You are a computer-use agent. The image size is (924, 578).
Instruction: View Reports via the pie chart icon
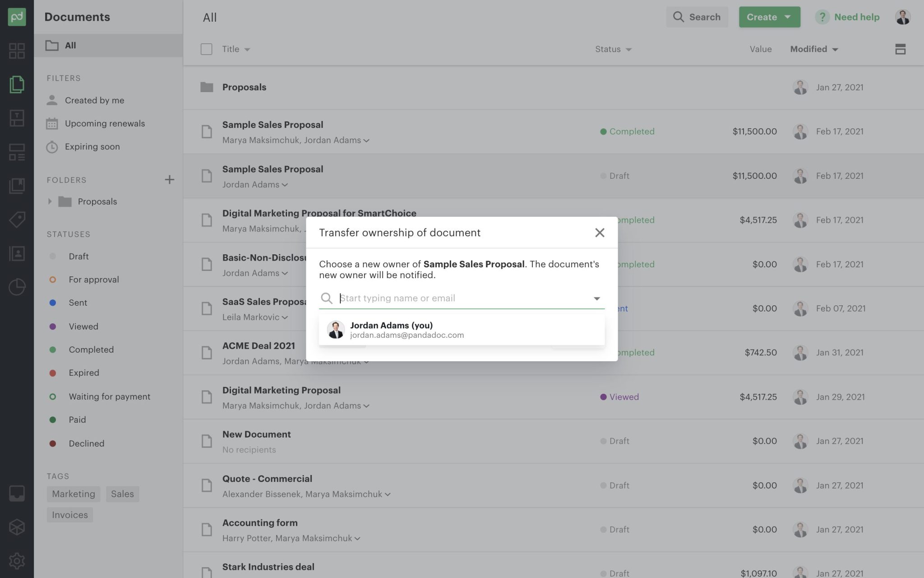[x=17, y=286]
